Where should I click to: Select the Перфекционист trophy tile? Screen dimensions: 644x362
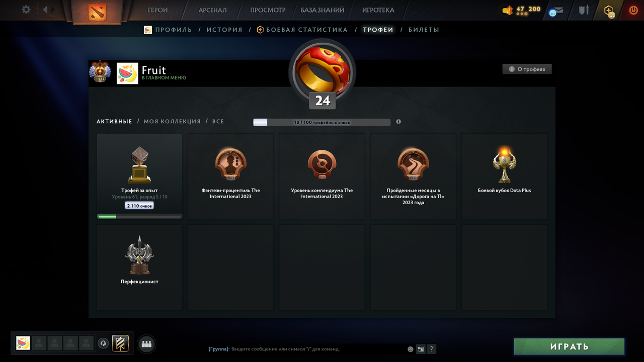[139, 267]
